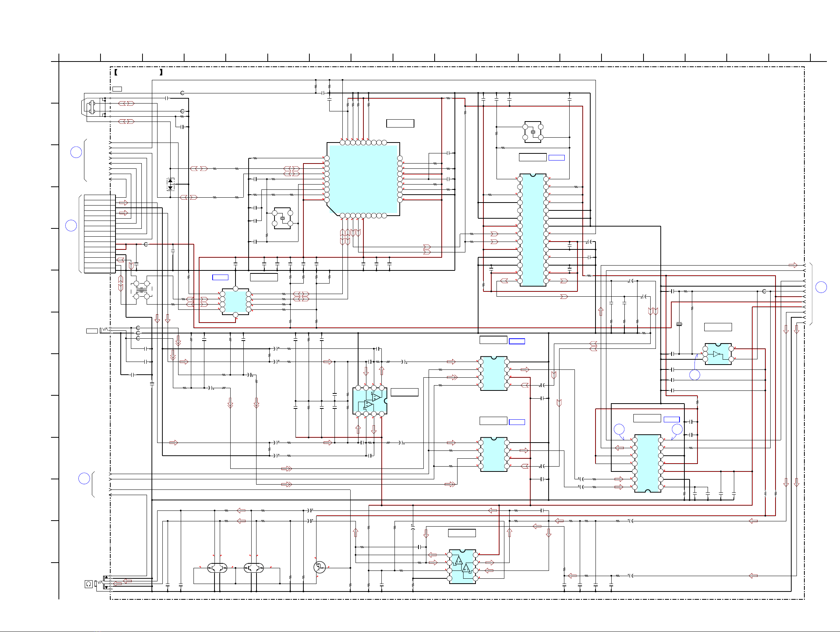This screenshot has width=840, height=632.
Task: Select the single circled transistor symbol
Action: 319,567
